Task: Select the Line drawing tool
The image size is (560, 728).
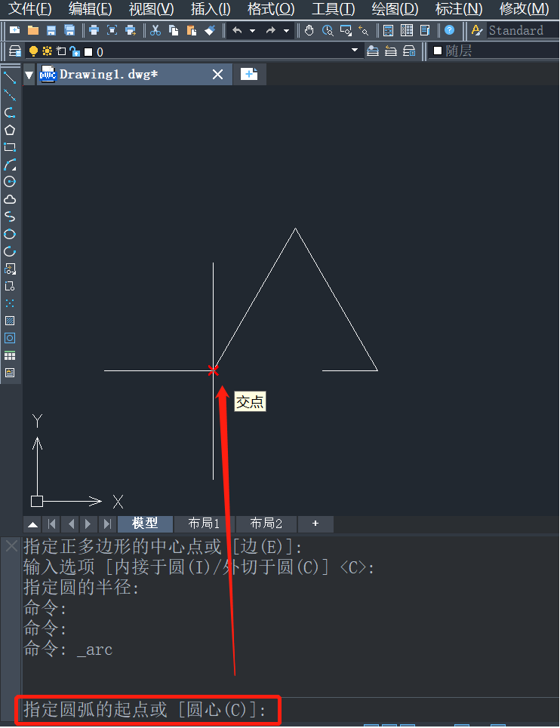Action: tap(10, 78)
